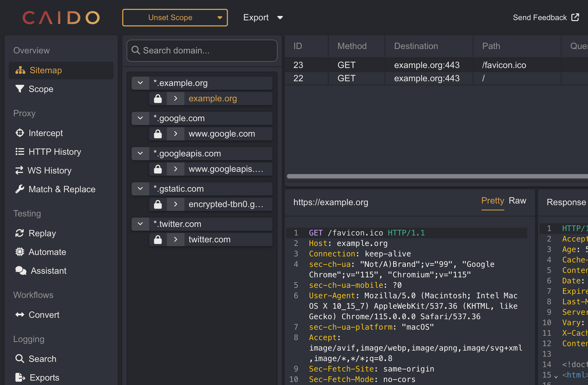Screen dimensions: 588x385
Task: Click the HTTP History list icon
Action: point(20,152)
